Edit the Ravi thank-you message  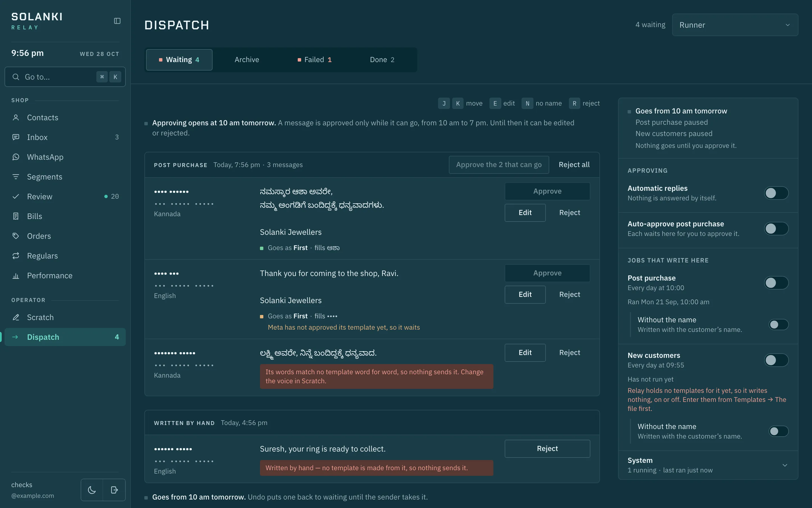coord(525,295)
